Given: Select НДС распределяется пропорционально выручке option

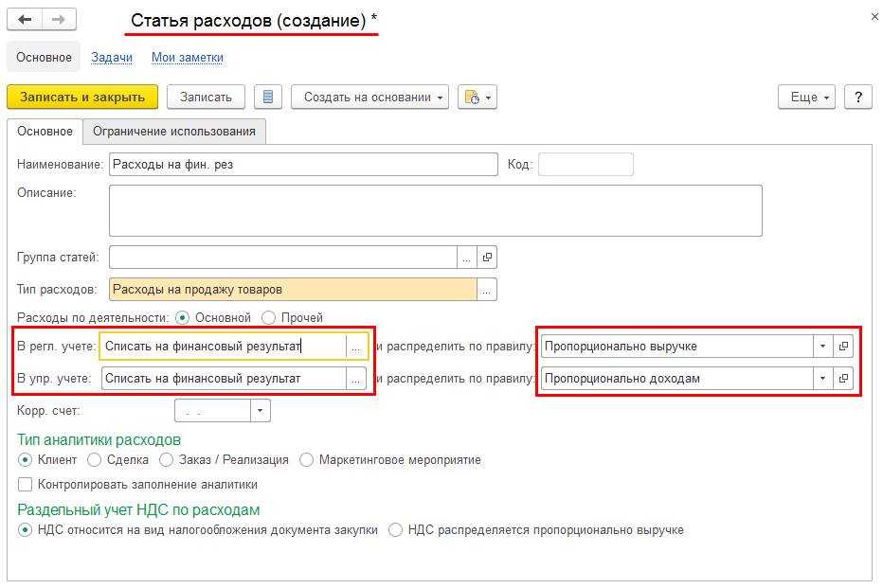Looking at the screenshot, I should (x=395, y=529).
